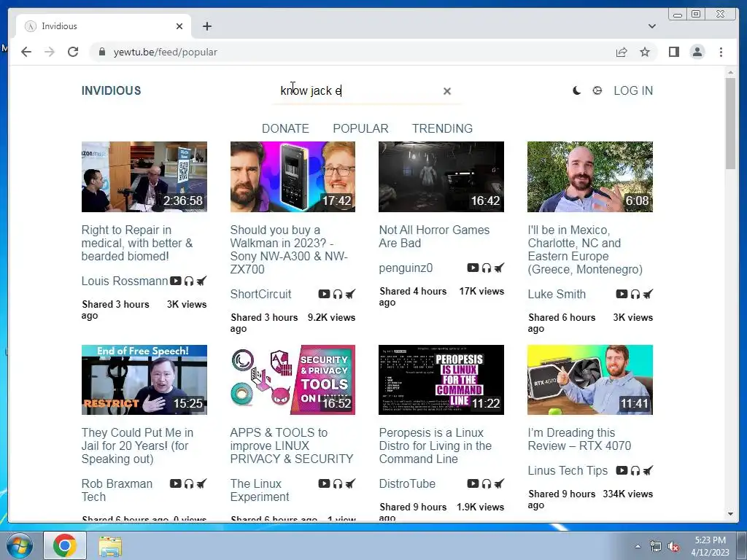Screen dimensions: 747x560
Task: YouTube icon for Rob Braxman Tech video
Action: 176,483
